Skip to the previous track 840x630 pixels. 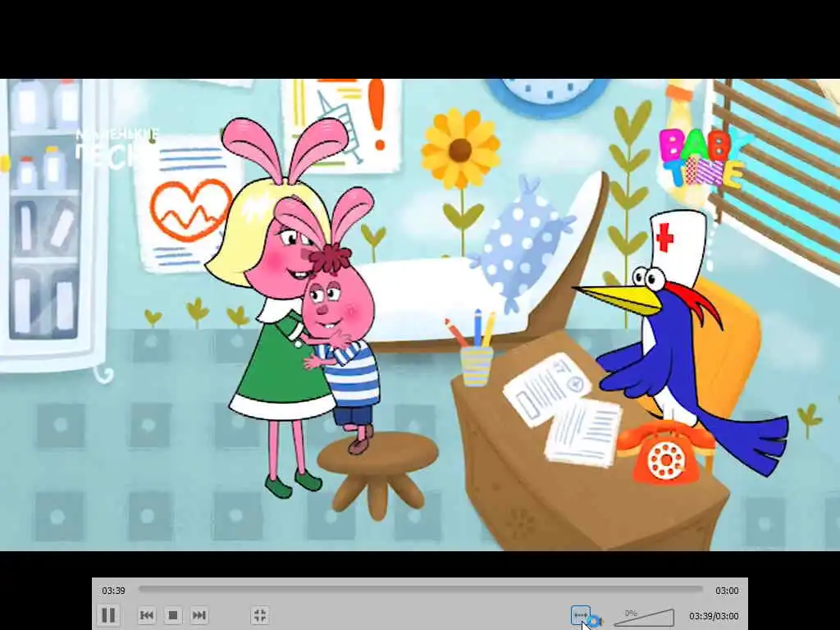147,615
